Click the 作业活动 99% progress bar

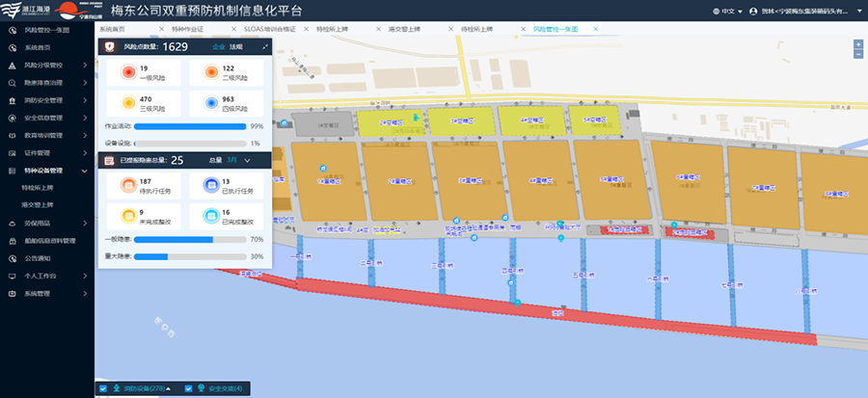190,126
